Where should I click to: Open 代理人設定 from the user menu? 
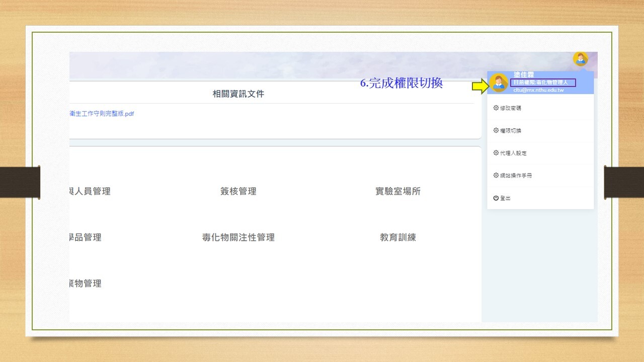(x=513, y=153)
